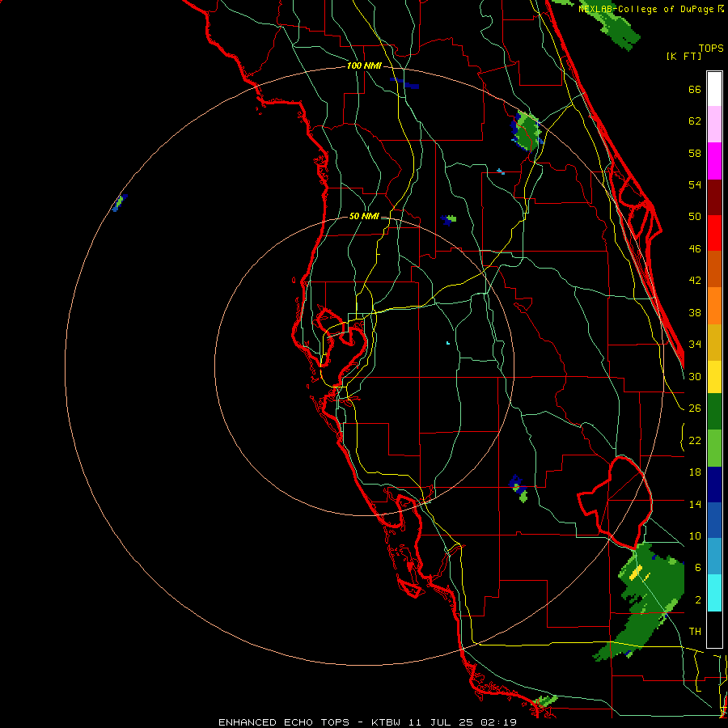Click the legend value '62'
The image size is (728, 728).
(x=695, y=121)
